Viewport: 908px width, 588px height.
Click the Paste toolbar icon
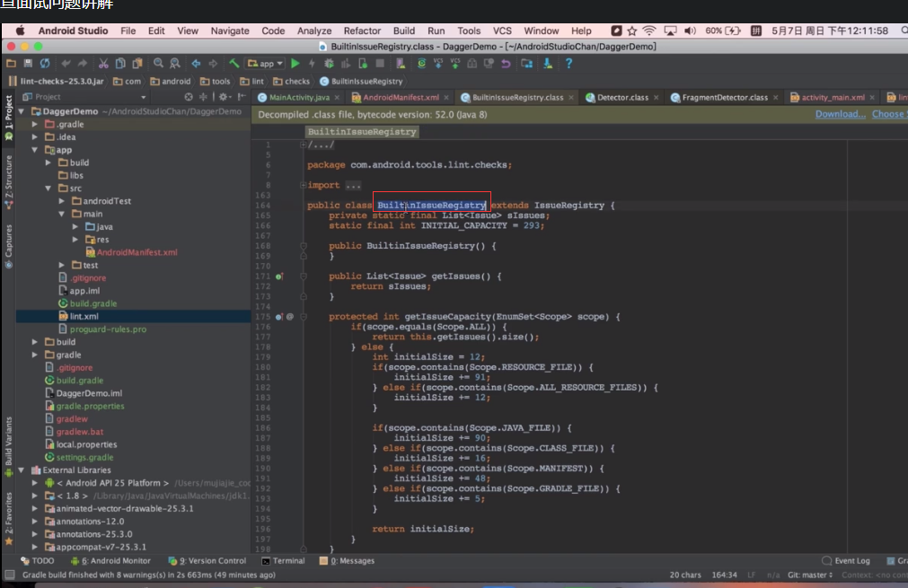click(137, 64)
